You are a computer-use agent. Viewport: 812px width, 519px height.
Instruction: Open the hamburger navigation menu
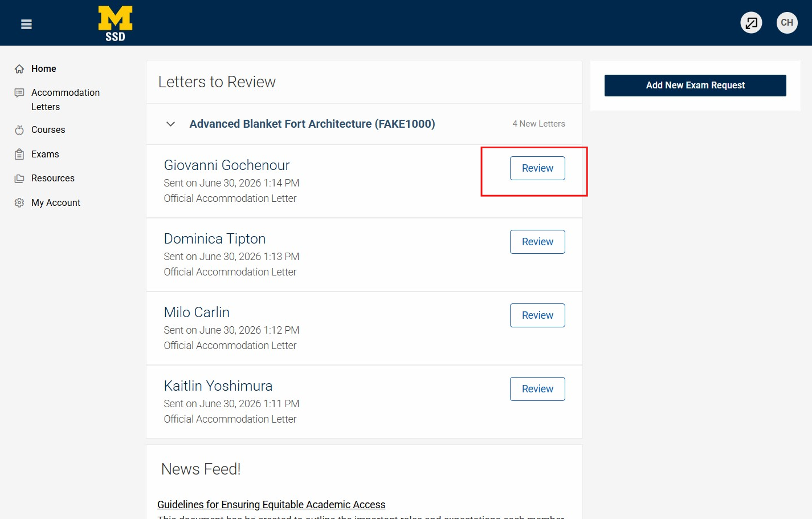[26, 24]
